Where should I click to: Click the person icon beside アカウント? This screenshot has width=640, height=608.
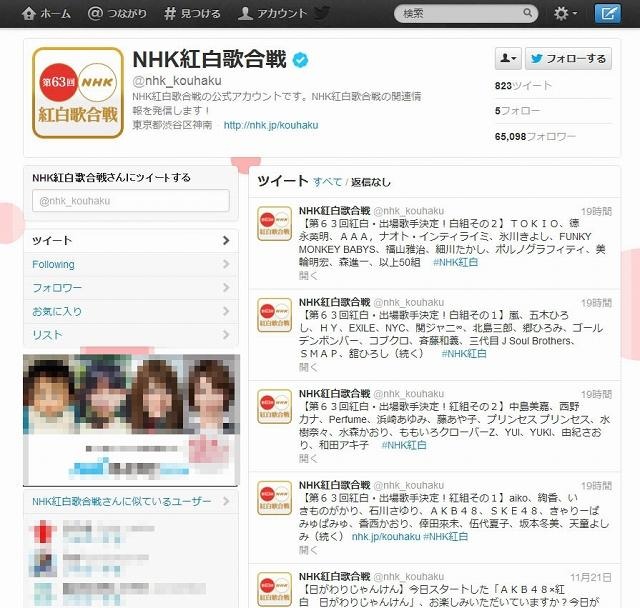click(x=245, y=13)
